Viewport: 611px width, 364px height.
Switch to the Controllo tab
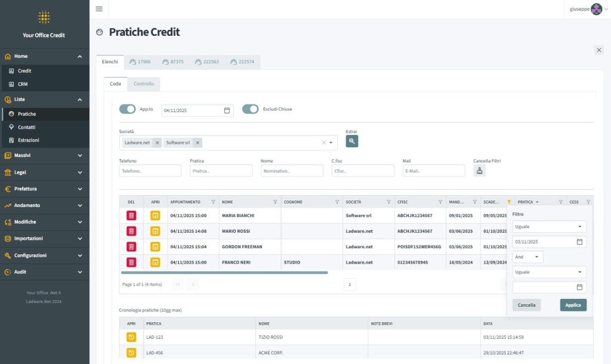click(x=143, y=84)
